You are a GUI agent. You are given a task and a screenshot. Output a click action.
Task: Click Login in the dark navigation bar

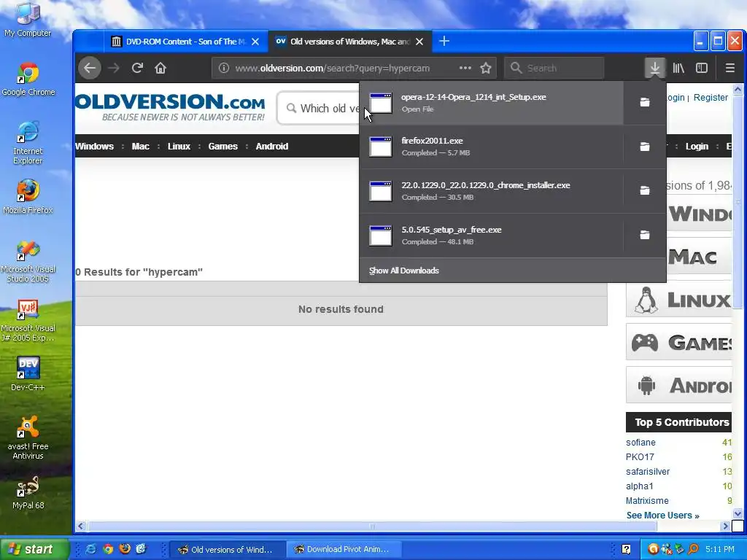click(x=697, y=146)
